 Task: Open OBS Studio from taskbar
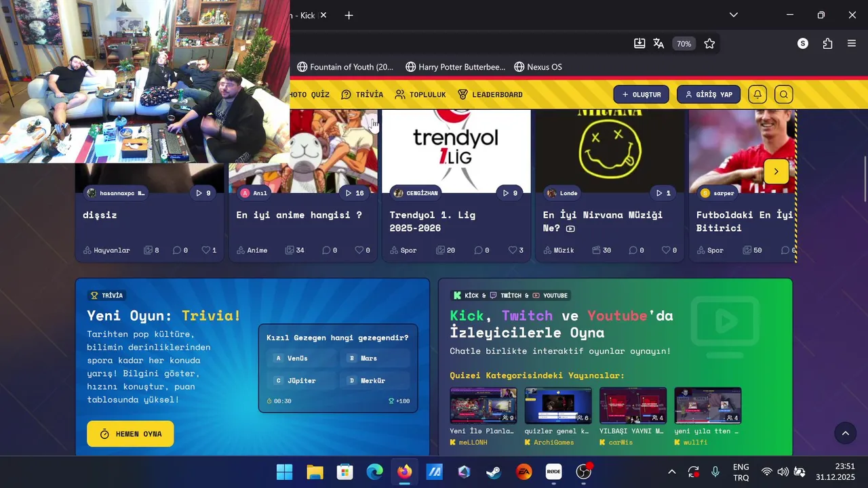tap(583, 472)
